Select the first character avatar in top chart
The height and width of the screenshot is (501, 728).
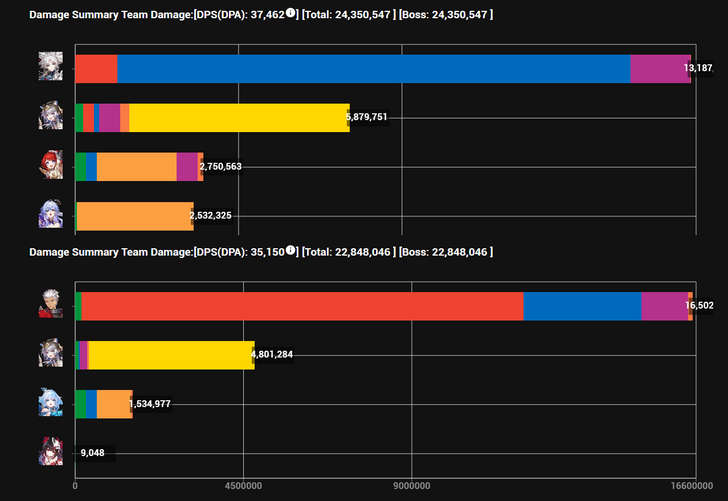[50, 68]
